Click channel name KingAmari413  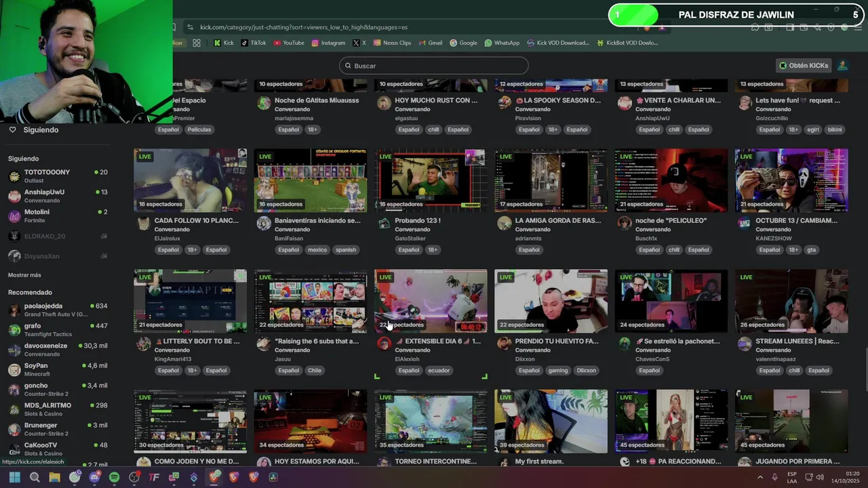[x=173, y=359]
